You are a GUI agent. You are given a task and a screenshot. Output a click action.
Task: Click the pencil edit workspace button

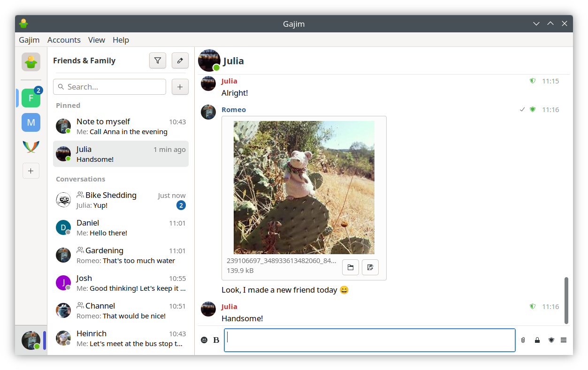coord(180,60)
